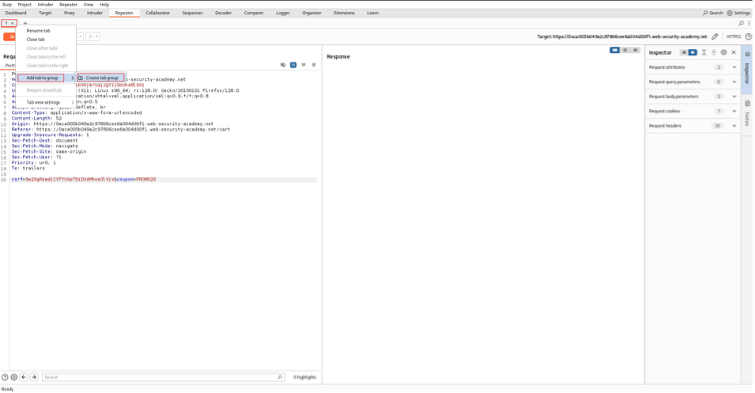Switch to the Decoder tab
Screen dimensions: 755x393
coord(223,13)
